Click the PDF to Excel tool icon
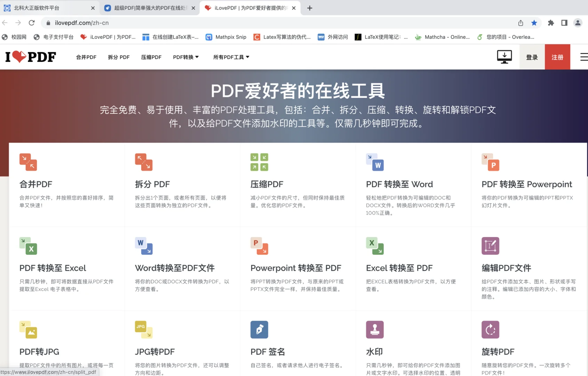 (x=28, y=246)
